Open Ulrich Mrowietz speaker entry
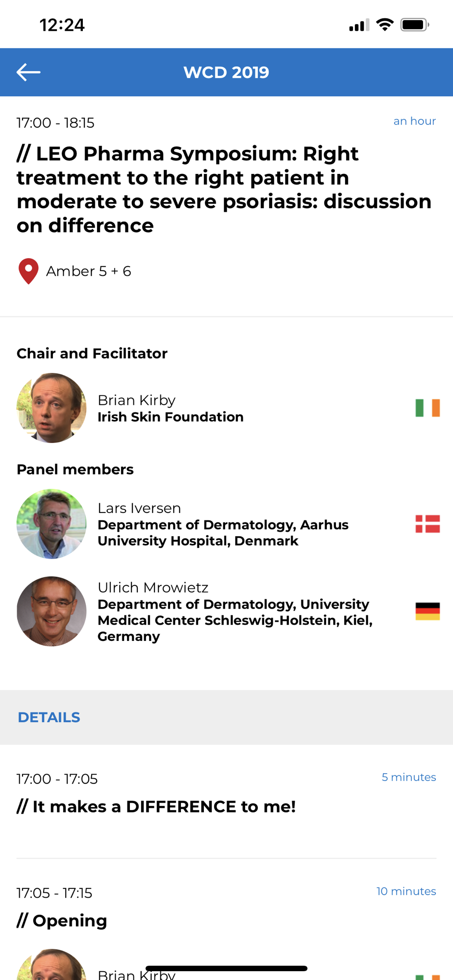 coord(234,612)
